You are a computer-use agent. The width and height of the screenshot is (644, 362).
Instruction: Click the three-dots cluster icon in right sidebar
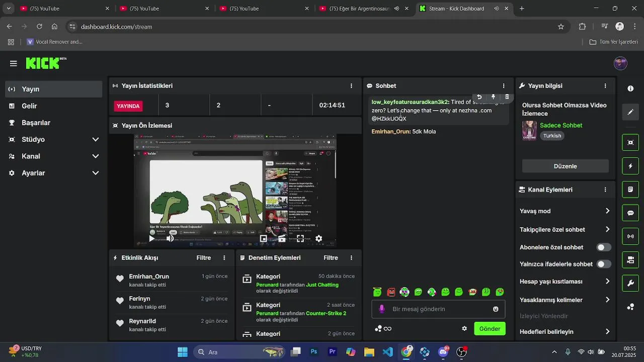click(x=630, y=307)
